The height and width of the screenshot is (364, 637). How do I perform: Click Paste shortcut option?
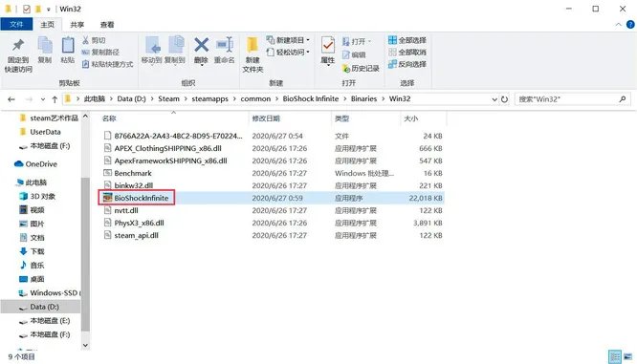[x=108, y=64]
